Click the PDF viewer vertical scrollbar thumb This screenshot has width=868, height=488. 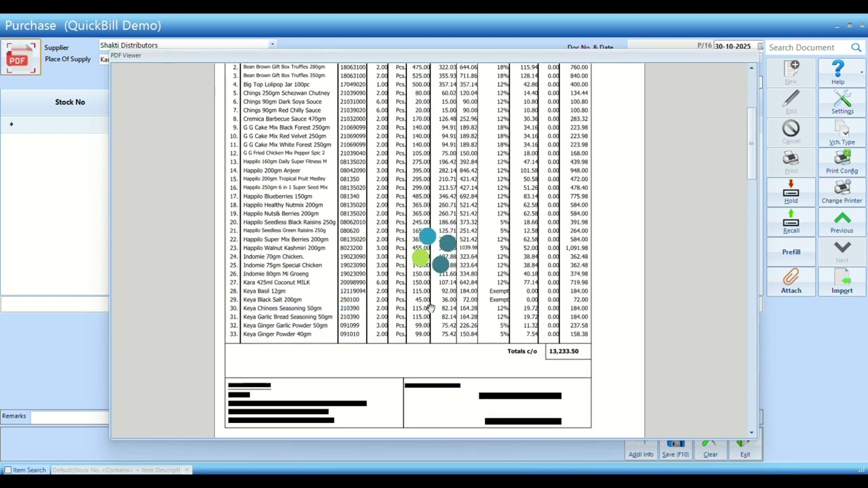(751, 144)
